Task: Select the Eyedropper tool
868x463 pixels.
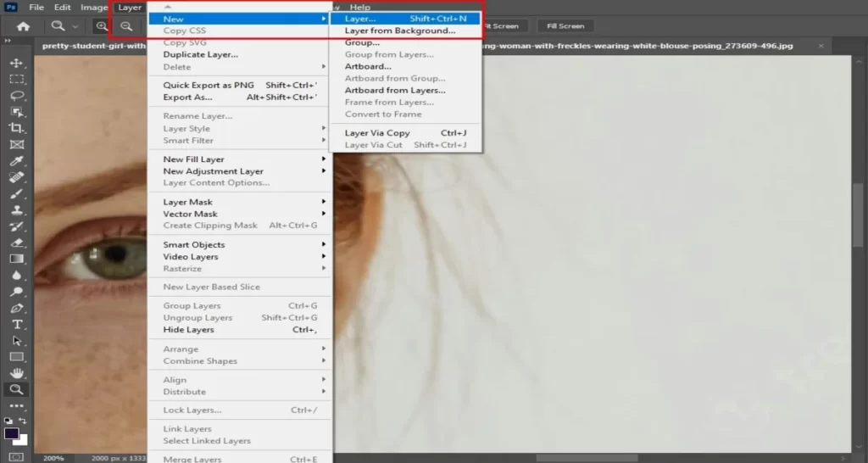Action: coord(17,161)
